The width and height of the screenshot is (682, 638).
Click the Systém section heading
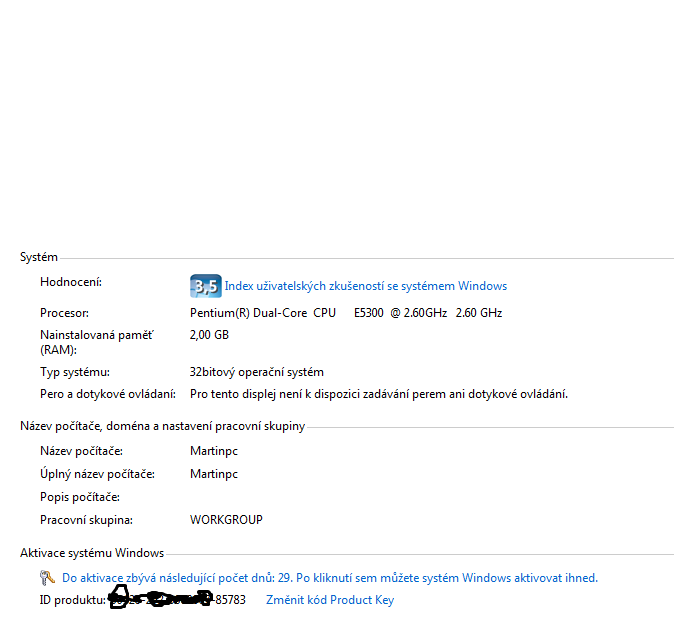coord(39,257)
